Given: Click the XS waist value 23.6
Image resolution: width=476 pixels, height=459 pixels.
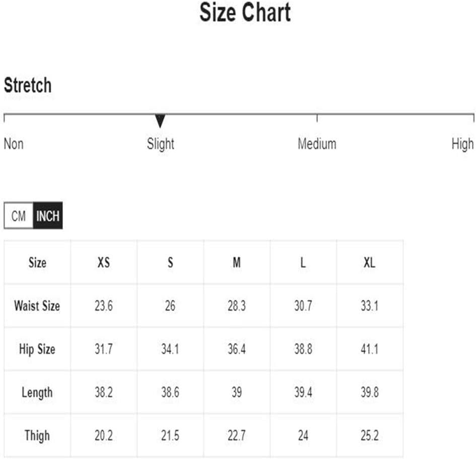Looking at the screenshot, I should 104,305.
